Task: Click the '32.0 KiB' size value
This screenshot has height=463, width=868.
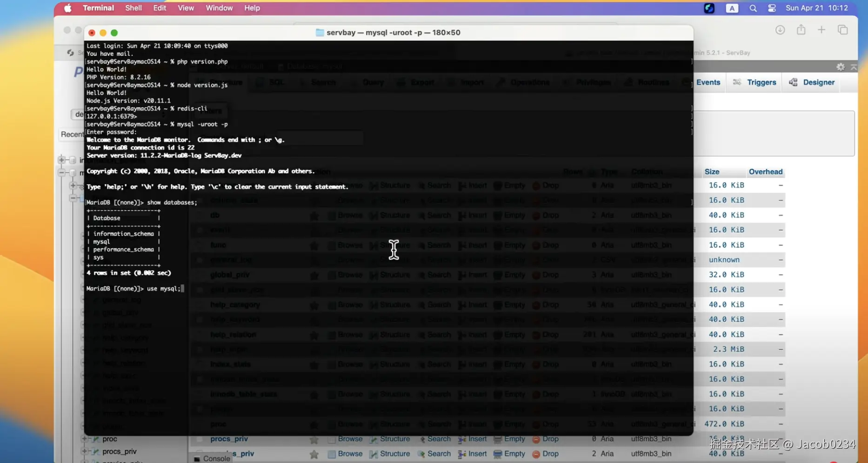Action: click(726, 275)
